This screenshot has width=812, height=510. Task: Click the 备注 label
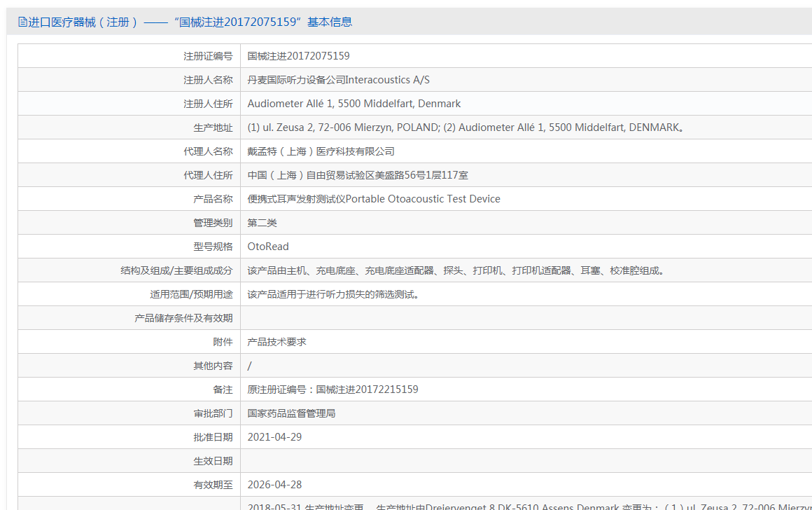(x=223, y=390)
